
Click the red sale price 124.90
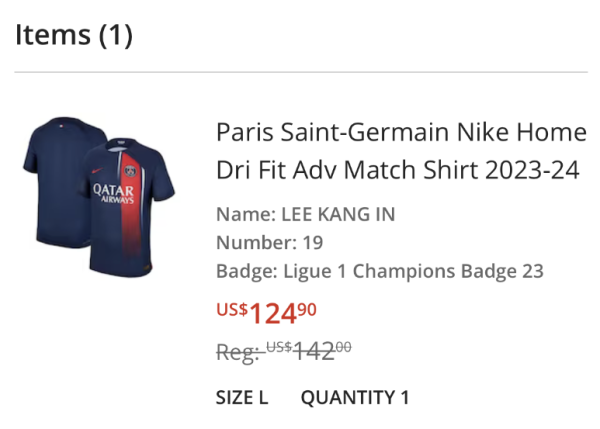click(x=283, y=313)
